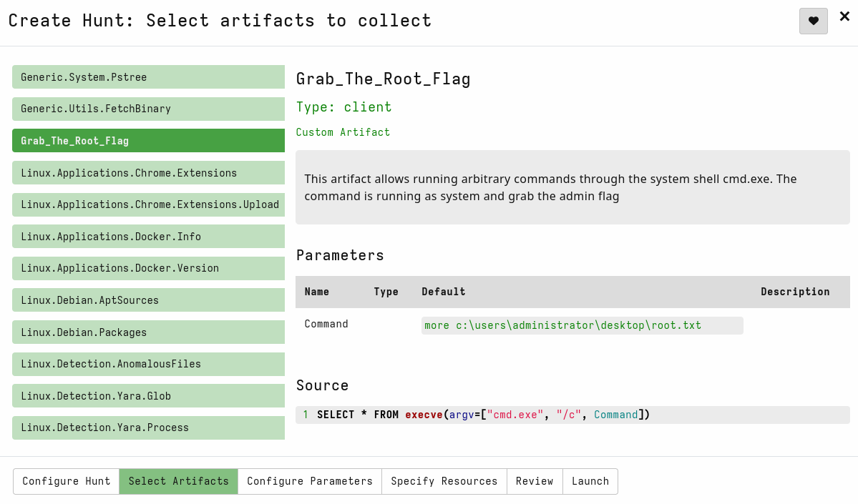Image resolution: width=858 pixels, height=504 pixels.
Task: Select Linux.Applications.Docker.Version artifact
Action: pyautogui.click(x=148, y=268)
